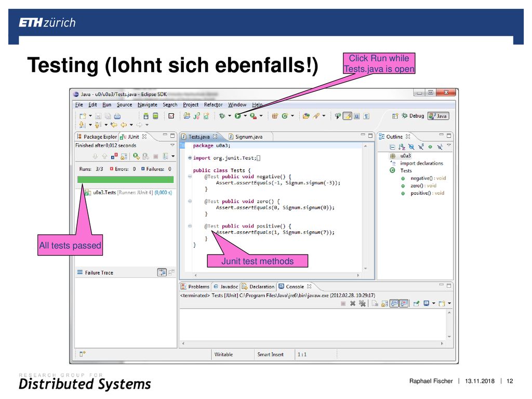Click the editor horizontal scrollbar
Image resolution: width=532 pixels, height=399 pixels.
click(276, 275)
